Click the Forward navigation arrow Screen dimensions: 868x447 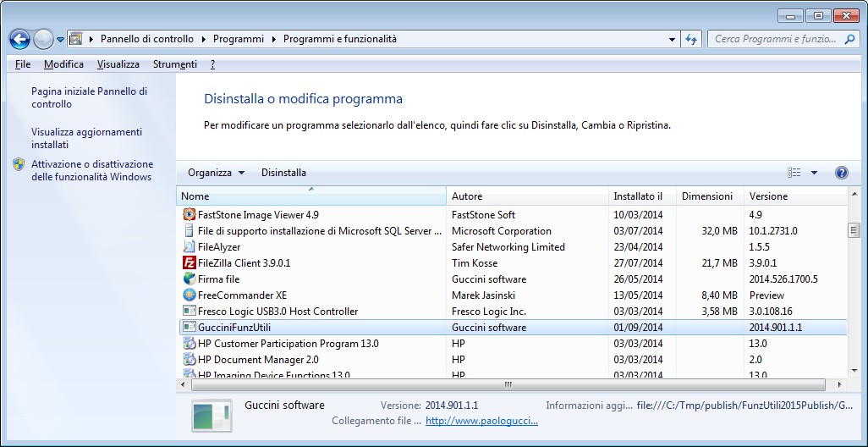coord(43,39)
